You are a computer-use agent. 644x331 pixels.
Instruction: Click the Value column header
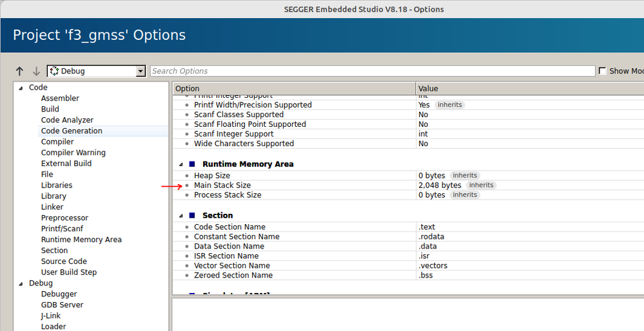point(530,89)
